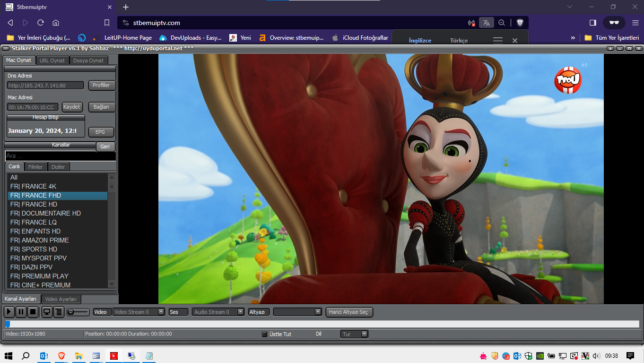The width and height of the screenshot is (644, 363).
Task: Select FR| SPORTS HD category
Action: 58,249
